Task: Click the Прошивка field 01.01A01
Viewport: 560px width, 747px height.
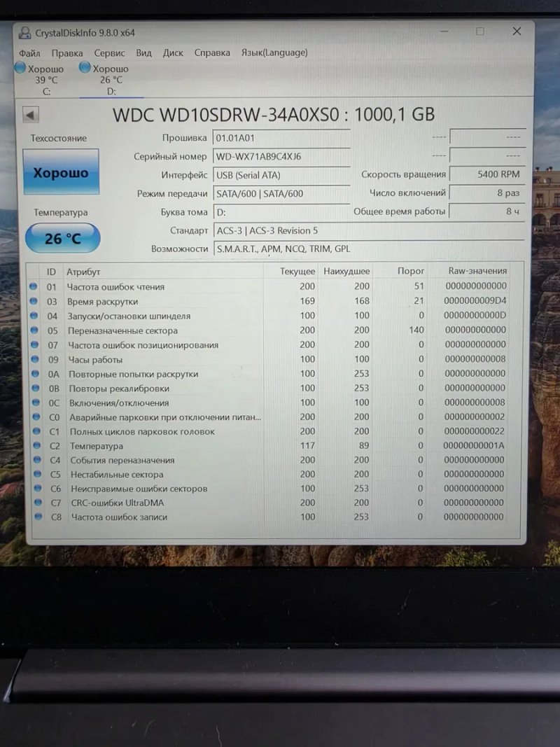Action: tap(281, 138)
